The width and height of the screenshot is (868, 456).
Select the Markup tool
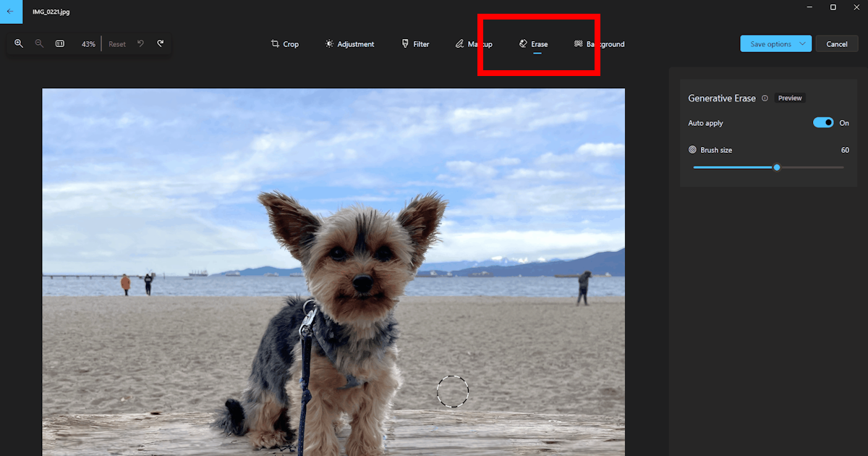tap(474, 43)
